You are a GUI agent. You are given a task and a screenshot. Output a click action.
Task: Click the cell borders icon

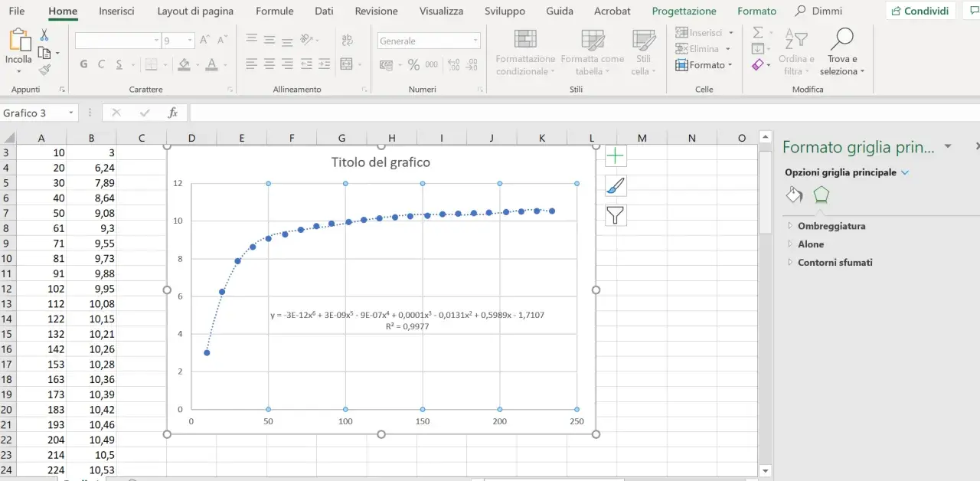152,64
